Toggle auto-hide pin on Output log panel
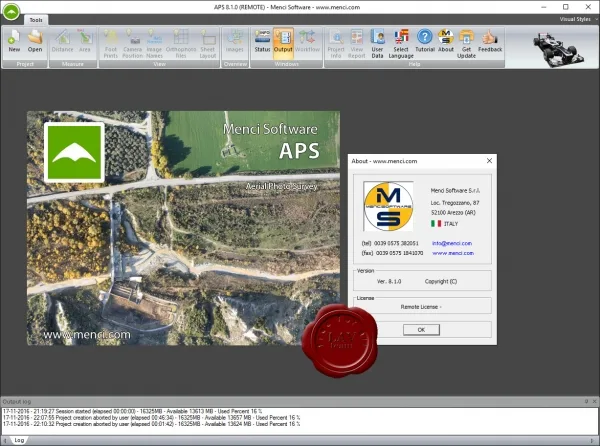 [586, 401]
